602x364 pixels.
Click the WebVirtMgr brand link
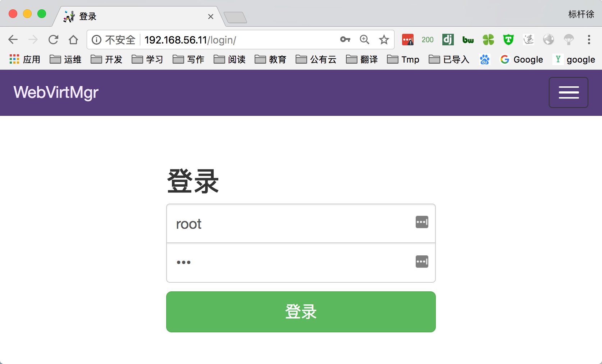pos(56,92)
